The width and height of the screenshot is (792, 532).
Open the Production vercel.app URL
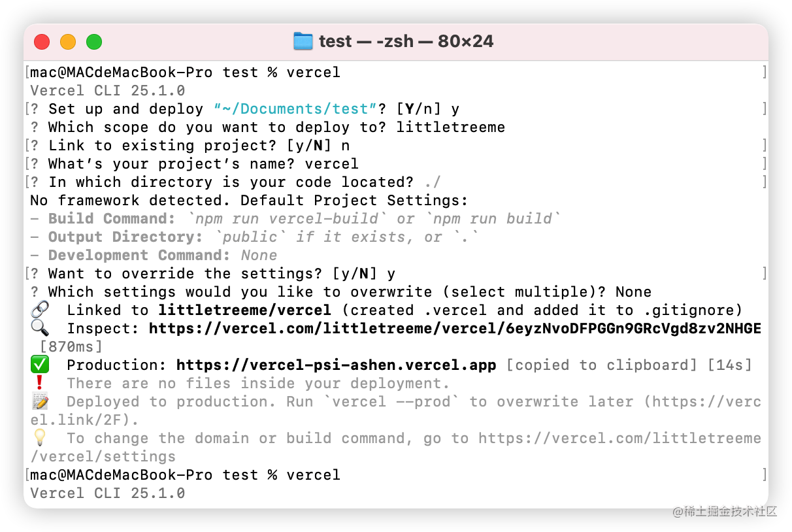point(335,365)
